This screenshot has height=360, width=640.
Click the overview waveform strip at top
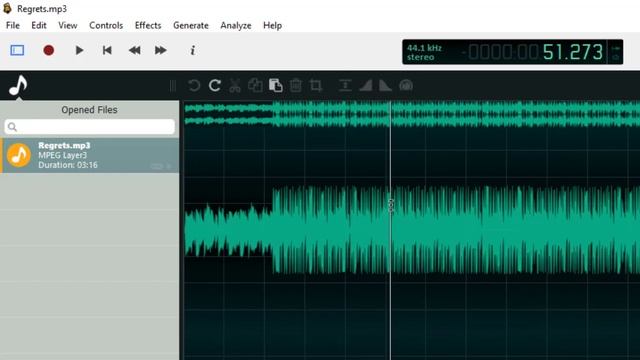pyautogui.click(x=412, y=113)
